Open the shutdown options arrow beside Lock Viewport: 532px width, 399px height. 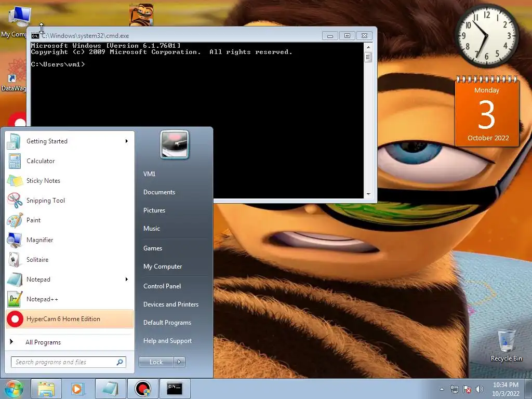(179, 362)
